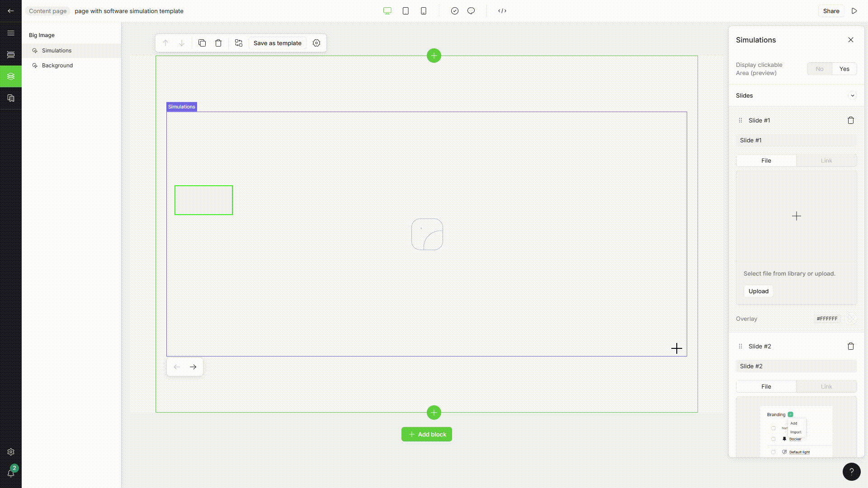
Task: Delete Slide #1 with trash icon
Action: (x=851, y=120)
